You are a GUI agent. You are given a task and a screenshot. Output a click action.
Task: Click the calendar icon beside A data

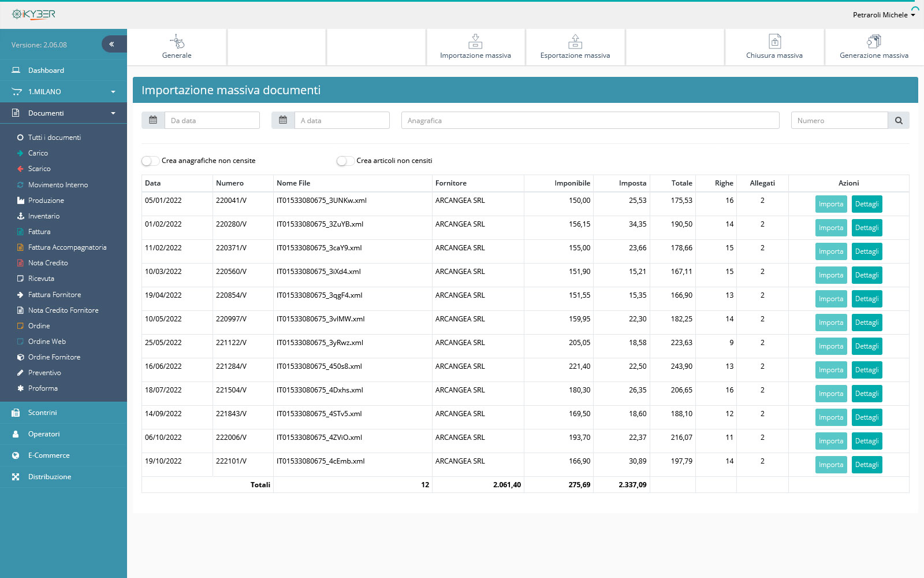click(x=283, y=120)
